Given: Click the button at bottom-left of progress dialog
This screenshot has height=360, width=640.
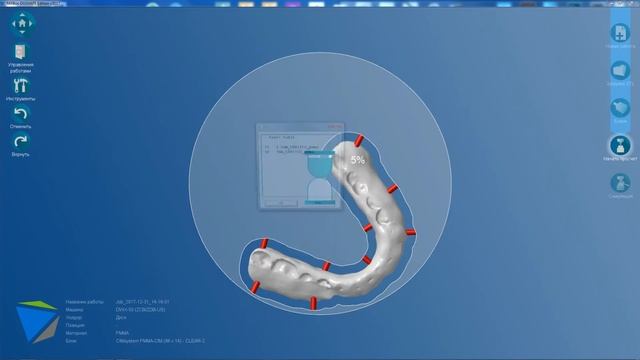Looking at the screenshot, I should tap(281, 203).
